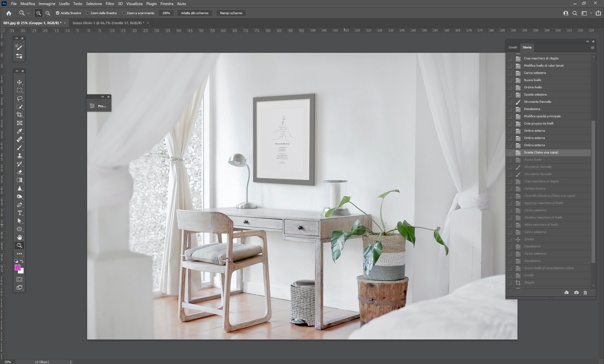Image resolution: width=604 pixels, height=364 pixels.
Task: Click the Adatta allo schermo button
Action: [x=194, y=13]
